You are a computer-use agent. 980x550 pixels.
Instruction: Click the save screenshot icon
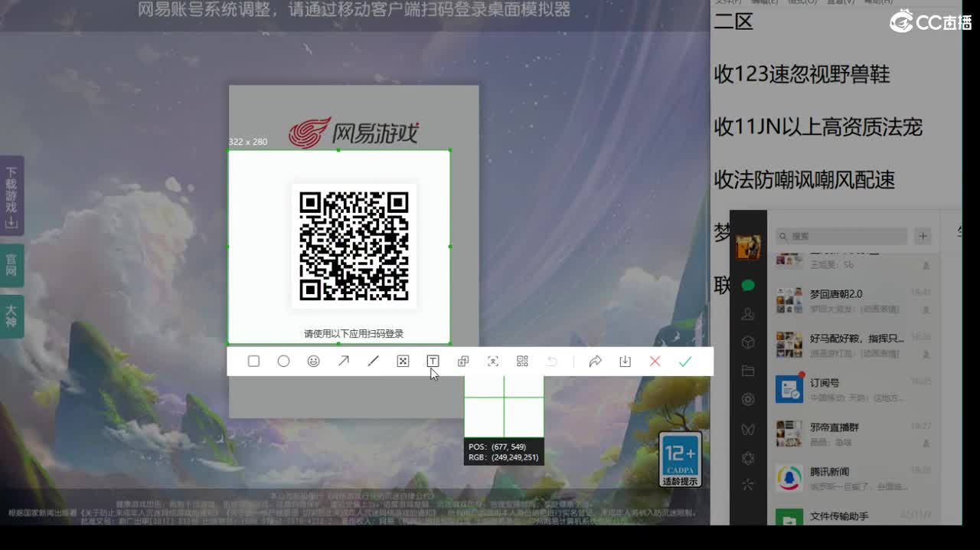(625, 361)
